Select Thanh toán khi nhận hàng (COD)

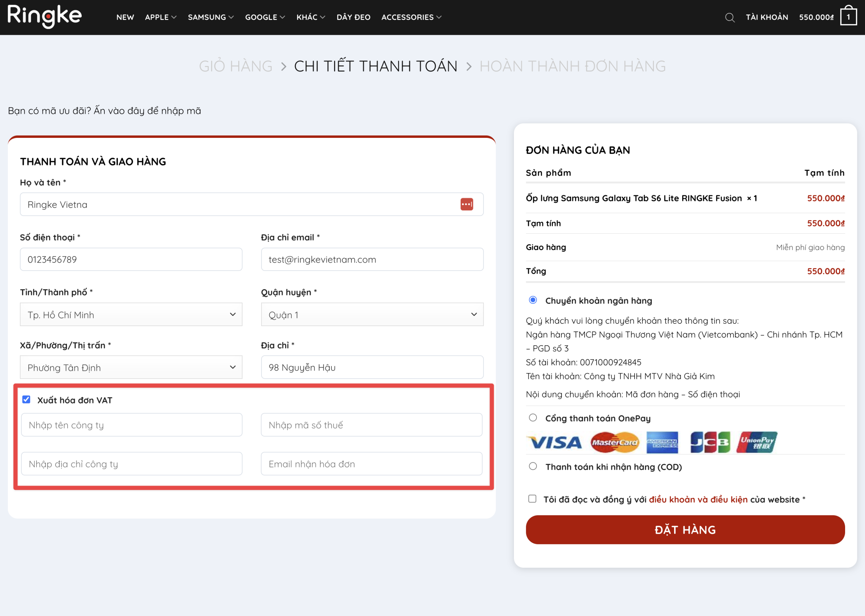point(533,466)
